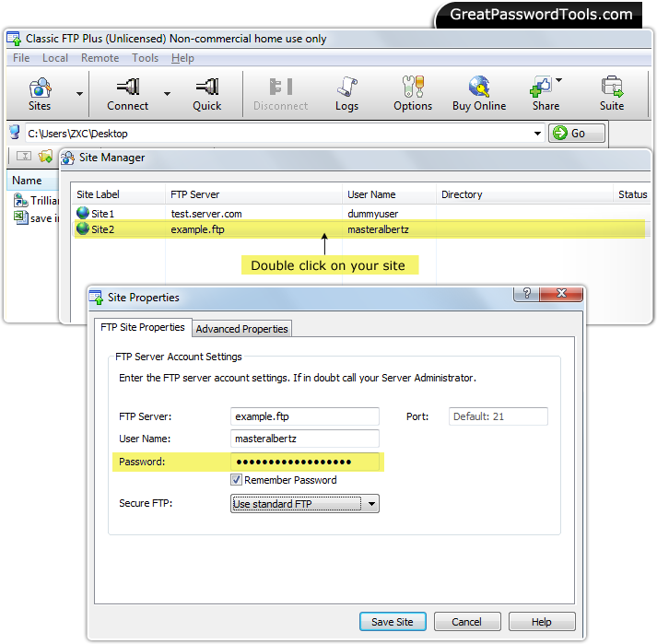Click the Directory column header

click(525, 194)
